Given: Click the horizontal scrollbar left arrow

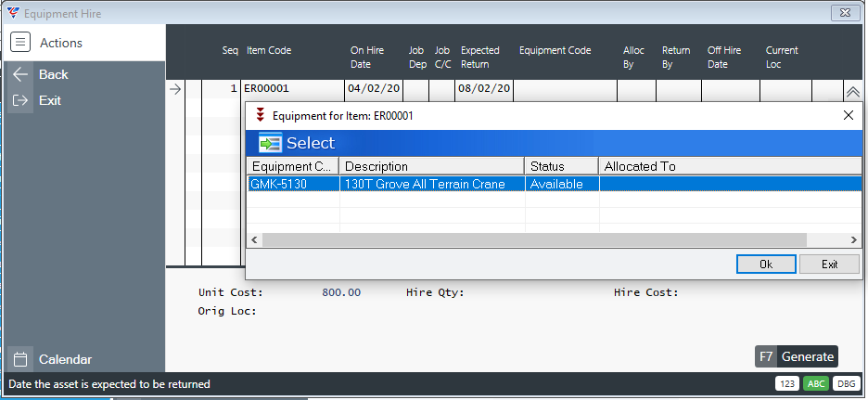Looking at the screenshot, I should tap(254, 239).
